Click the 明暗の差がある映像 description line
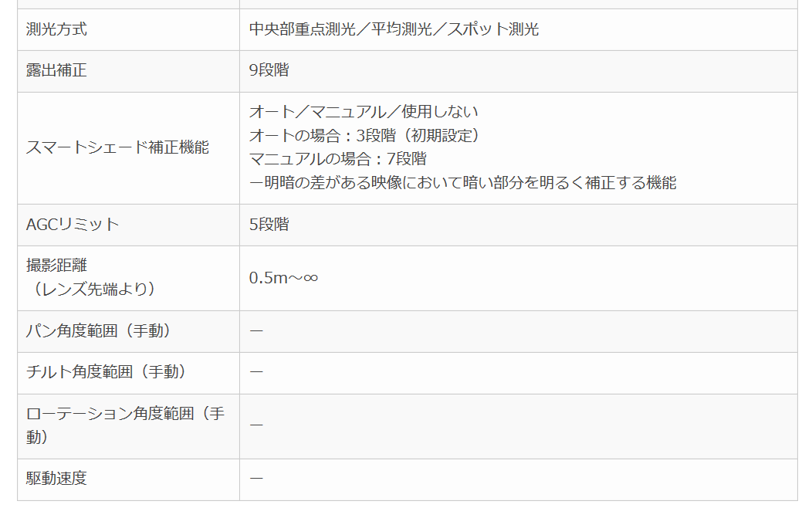 coord(463,183)
